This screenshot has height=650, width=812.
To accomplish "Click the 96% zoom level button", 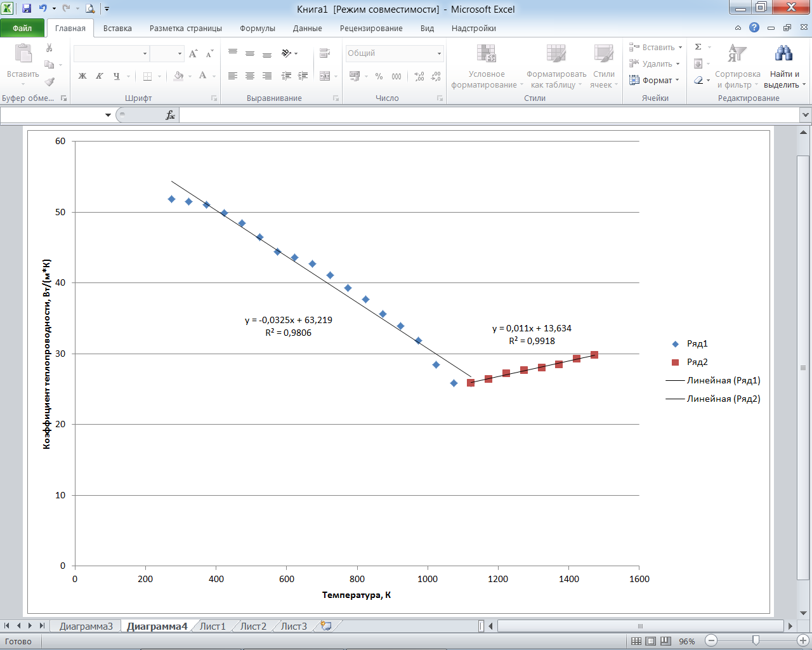I will pyautogui.click(x=686, y=641).
